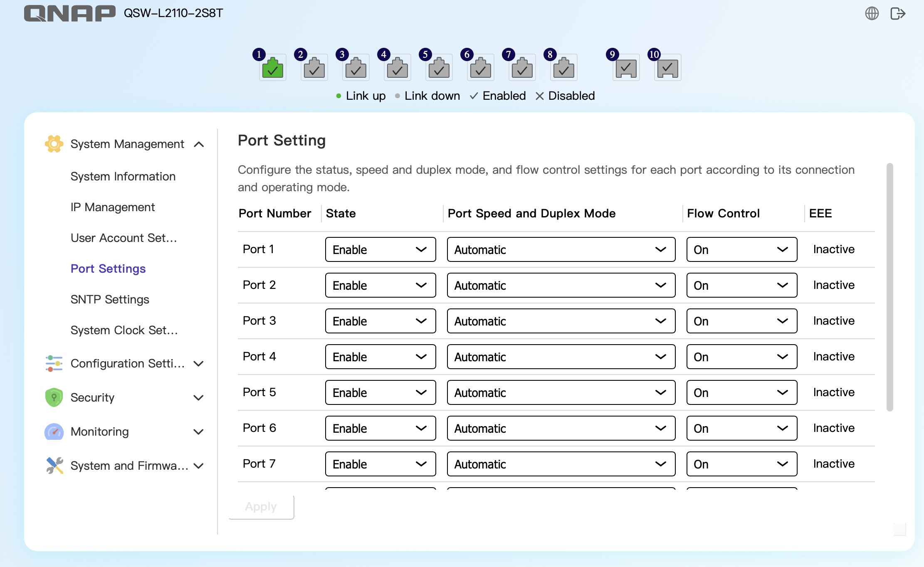This screenshot has width=924, height=567.
Task: Click the QNAP logo
Action: (69, 13)
